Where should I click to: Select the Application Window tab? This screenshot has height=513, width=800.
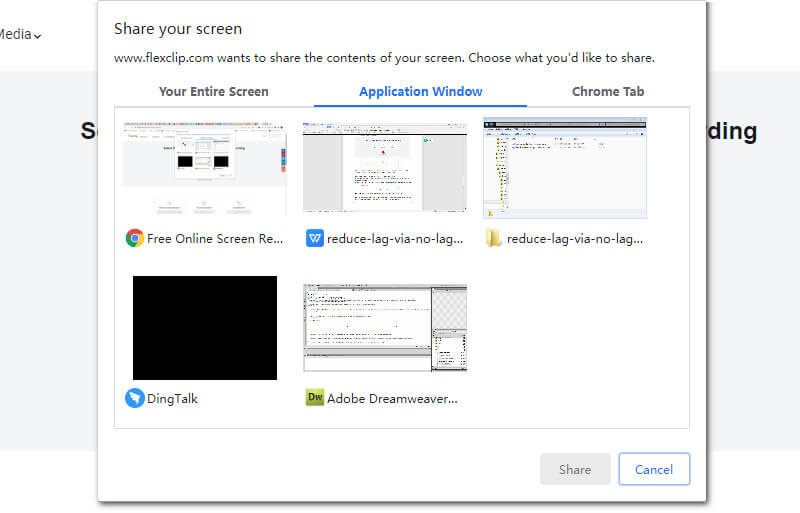[x=420, y=92]
